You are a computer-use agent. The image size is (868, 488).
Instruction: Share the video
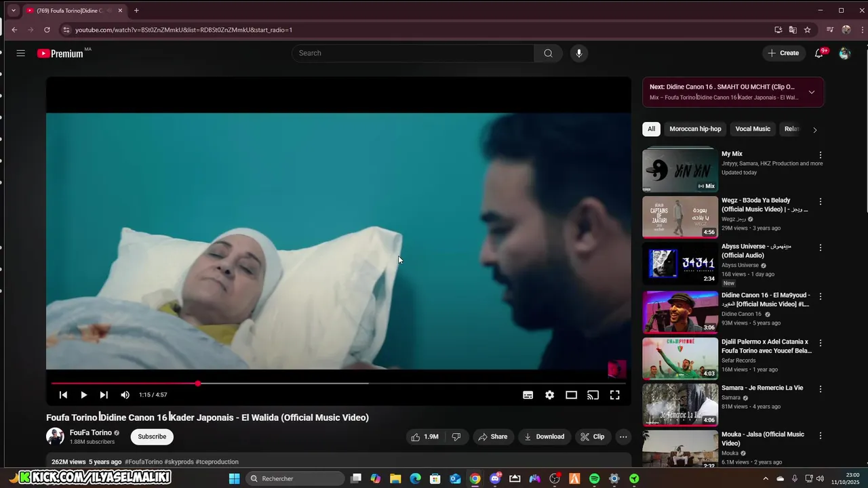pos(493,436)
